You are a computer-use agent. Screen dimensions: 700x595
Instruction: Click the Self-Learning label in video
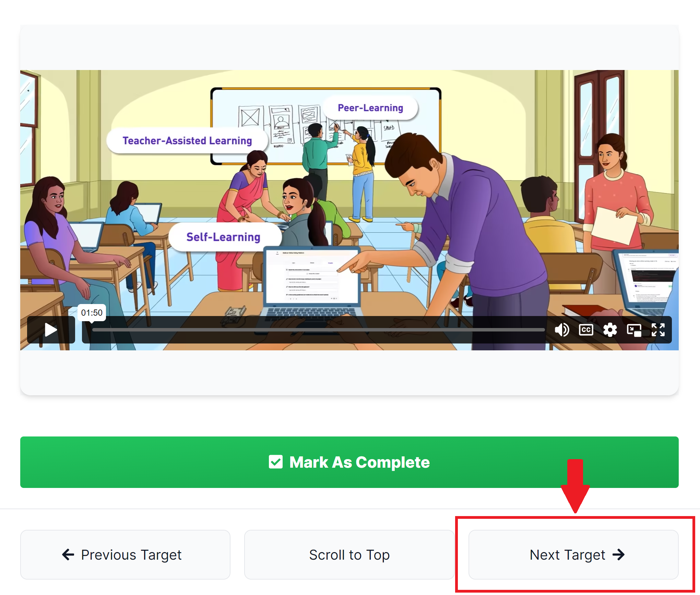pos(223,237)
